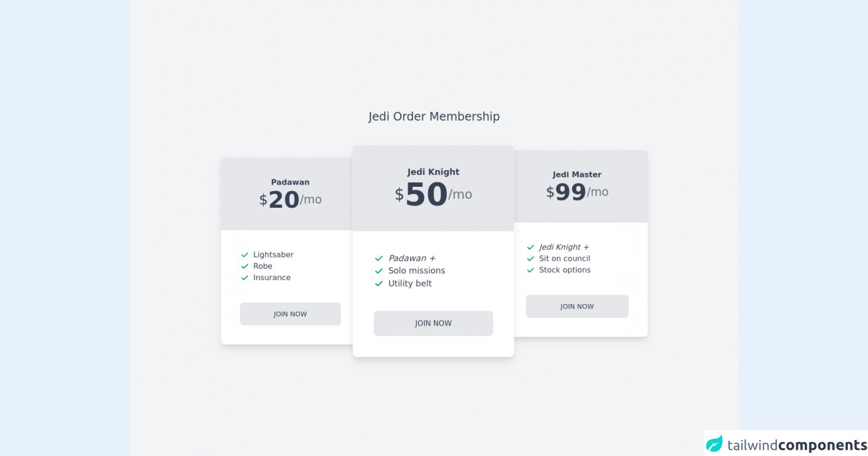Click the checkmark beside Stock options
This screenshot has width=868, height=456.
[x=530, y=270]
